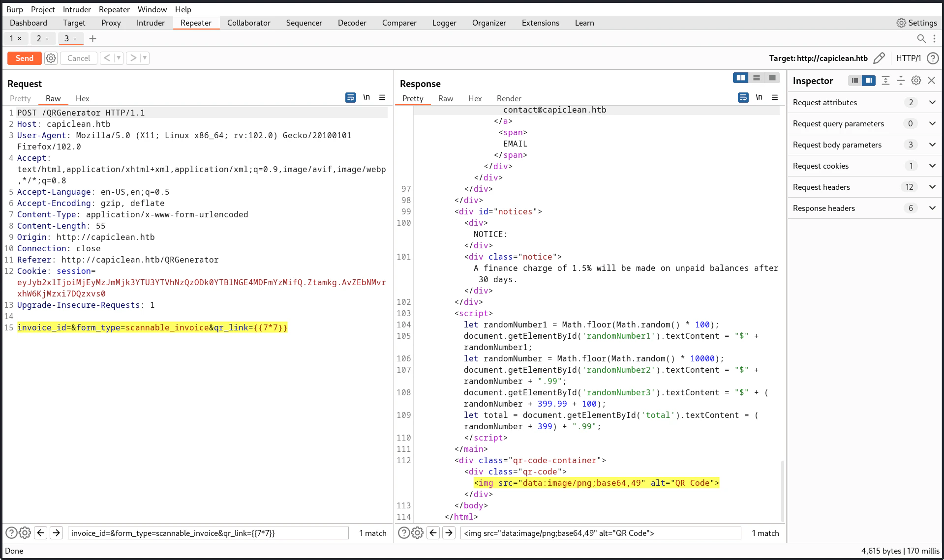Click the Repeater tab search magnifier

click(921, 38)
